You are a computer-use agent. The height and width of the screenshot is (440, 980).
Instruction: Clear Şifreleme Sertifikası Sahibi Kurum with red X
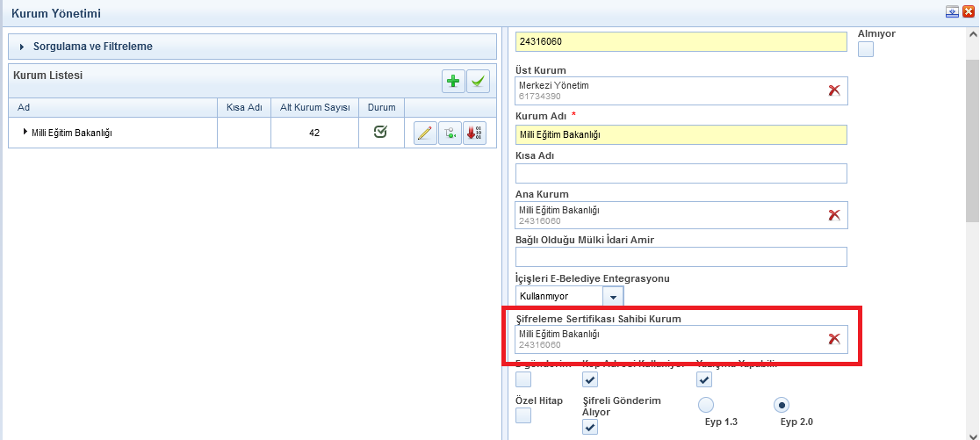834,339
